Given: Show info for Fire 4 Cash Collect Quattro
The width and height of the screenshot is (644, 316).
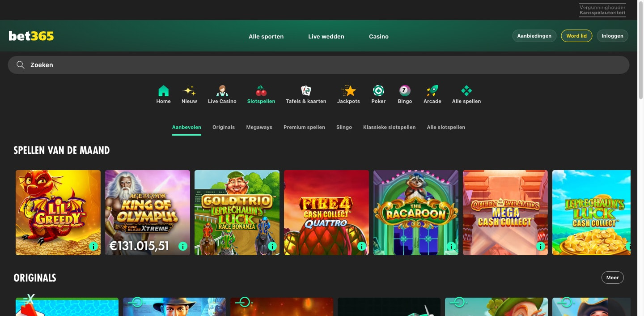Looking at the screenshot, I should tap(361, 246).
